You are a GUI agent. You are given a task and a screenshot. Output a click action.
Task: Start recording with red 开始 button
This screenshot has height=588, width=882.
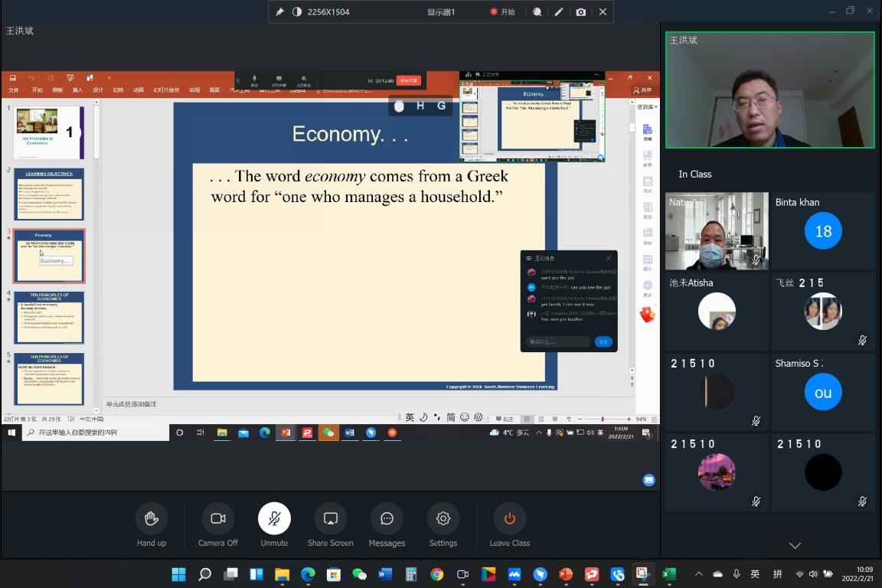point(503,12)
